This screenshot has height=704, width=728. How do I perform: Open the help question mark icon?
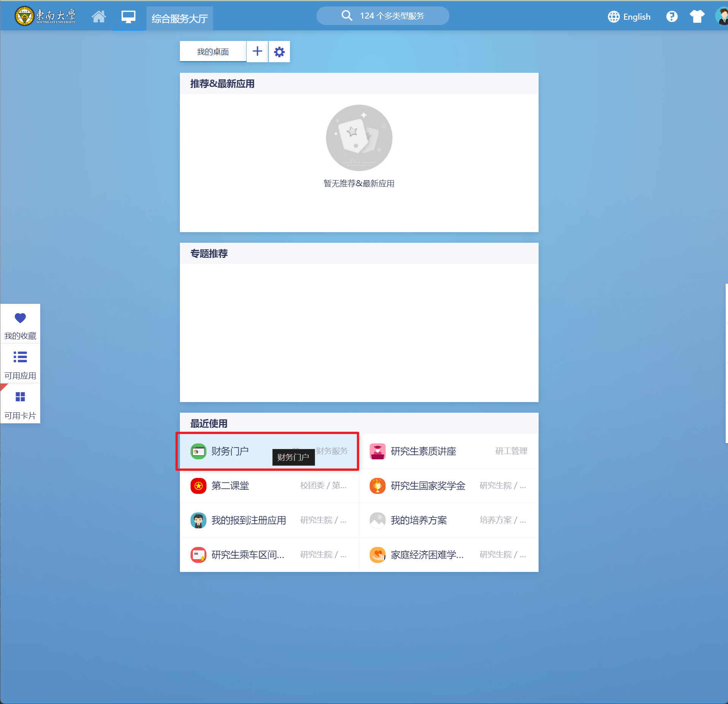pyautogui.click(x=671, y=17)
